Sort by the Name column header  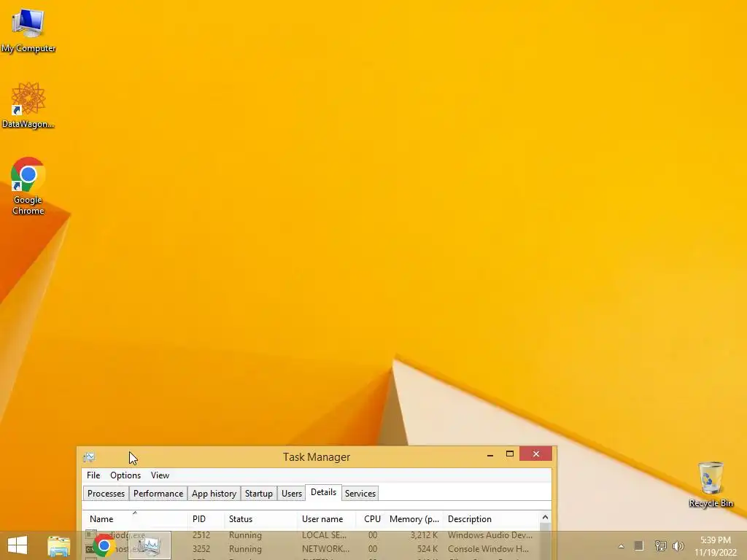(135, 519)
